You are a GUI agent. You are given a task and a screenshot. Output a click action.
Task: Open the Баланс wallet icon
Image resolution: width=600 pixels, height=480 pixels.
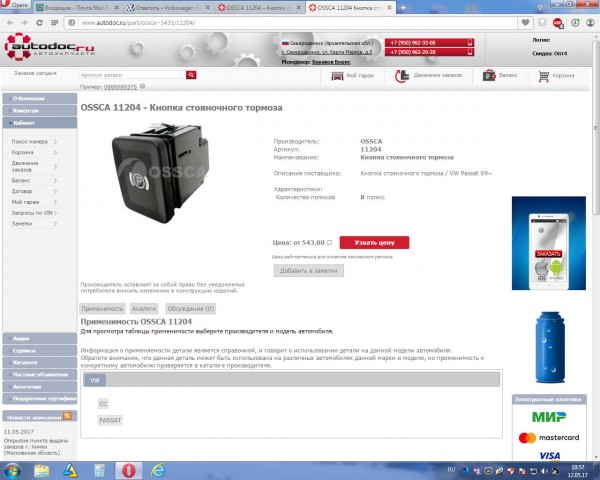point(489,76)
